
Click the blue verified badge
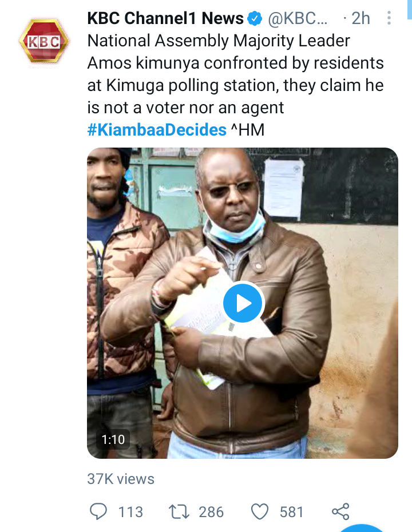(x=254, y=19)
